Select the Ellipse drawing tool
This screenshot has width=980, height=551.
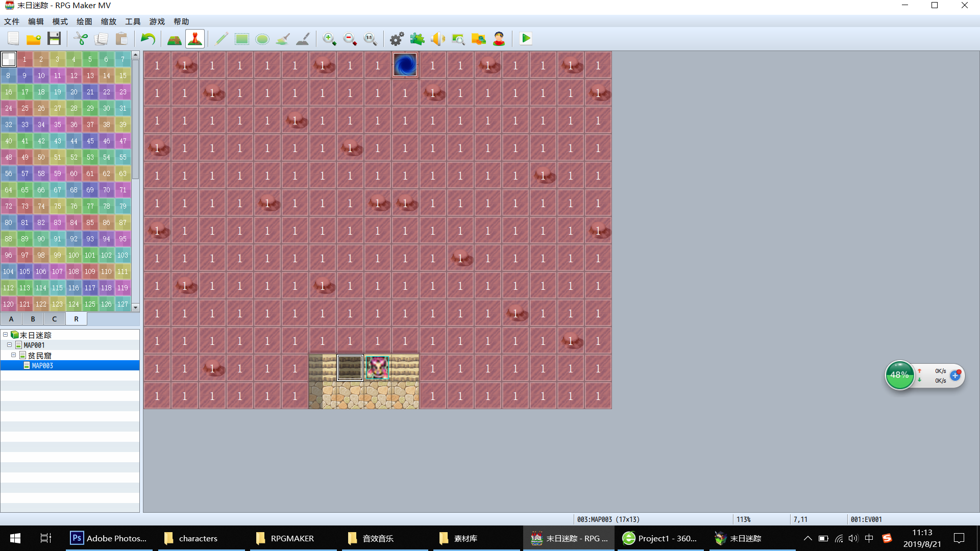click(262, 39)
